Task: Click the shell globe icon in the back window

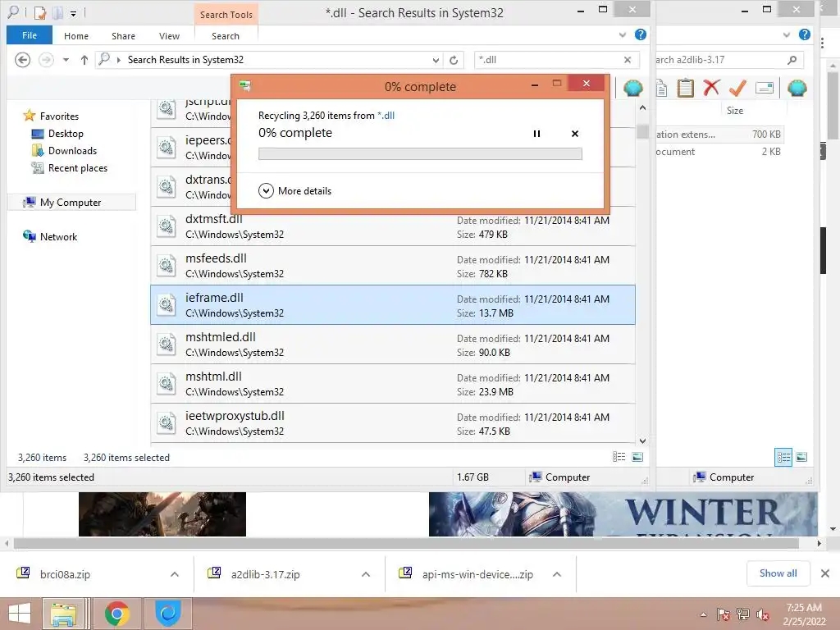Action: click(797, 88)
